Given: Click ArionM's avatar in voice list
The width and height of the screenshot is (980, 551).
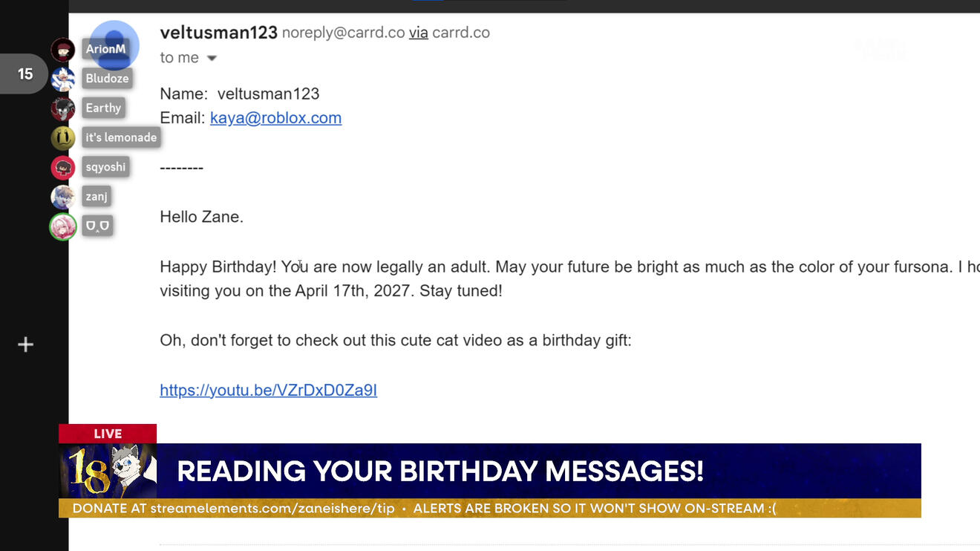Looking at the screenshot, I should [63, 50].
